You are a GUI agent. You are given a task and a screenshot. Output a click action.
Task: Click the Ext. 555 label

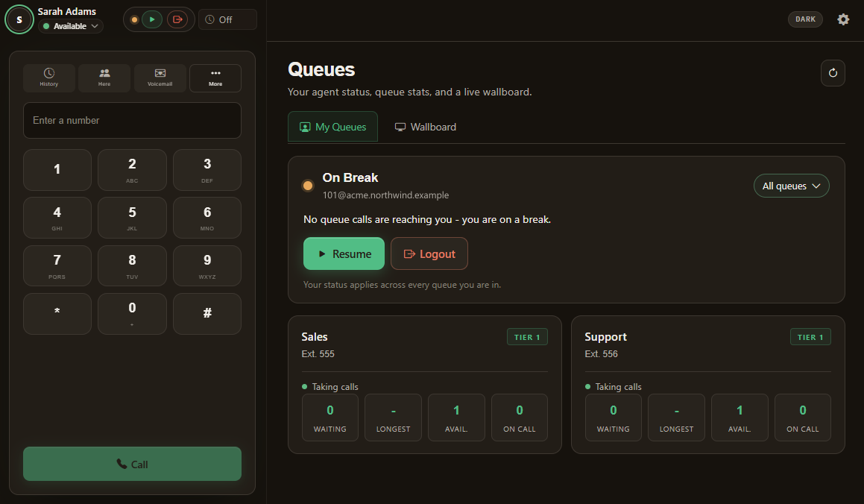click(318, 353)
